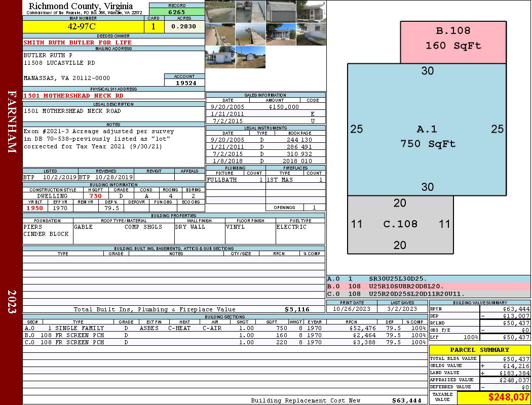Select legal instrument bookpage 2018 010
This screenshot has width=532, height=405.
(x=297, y=161)
